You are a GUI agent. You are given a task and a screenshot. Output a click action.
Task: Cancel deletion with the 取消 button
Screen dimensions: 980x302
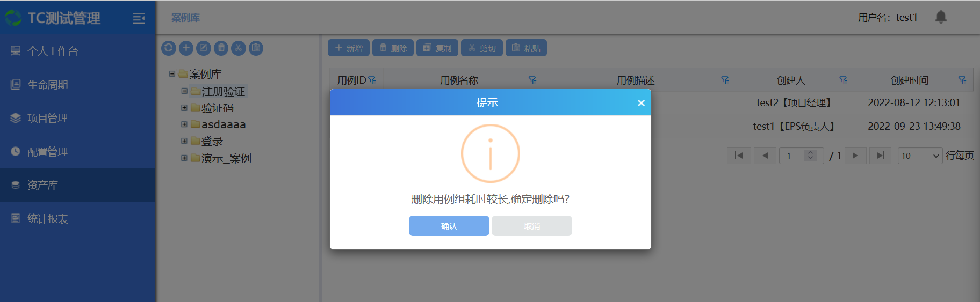[531, 226]
